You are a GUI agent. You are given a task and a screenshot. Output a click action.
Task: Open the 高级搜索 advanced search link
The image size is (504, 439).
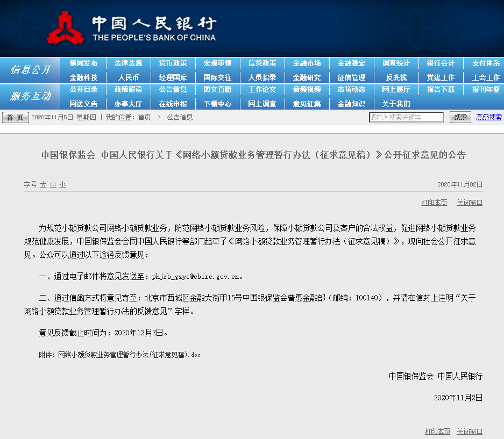point(489,117)
